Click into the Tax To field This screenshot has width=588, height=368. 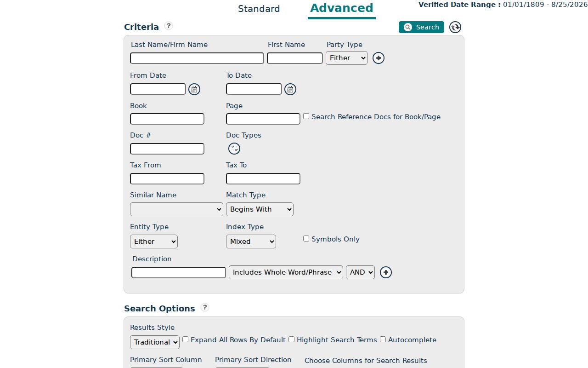tap(263, 178)
